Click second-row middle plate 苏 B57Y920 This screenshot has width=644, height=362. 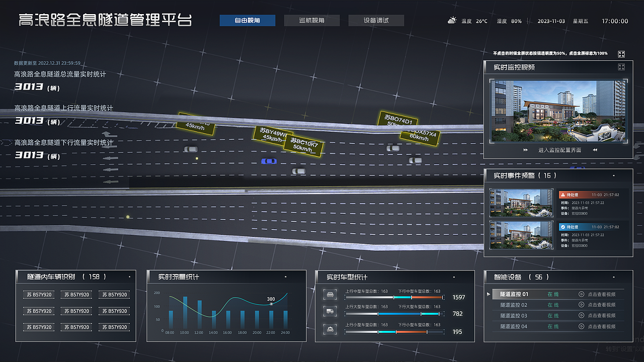pyautogui.click(x=77, y=311)
